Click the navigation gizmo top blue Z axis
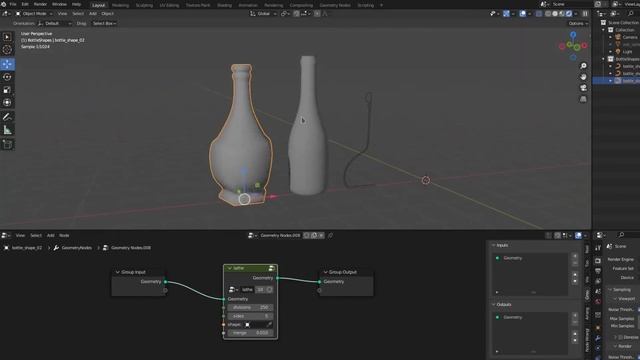This screenshot has width=640, height=360. tap(573, 35)
